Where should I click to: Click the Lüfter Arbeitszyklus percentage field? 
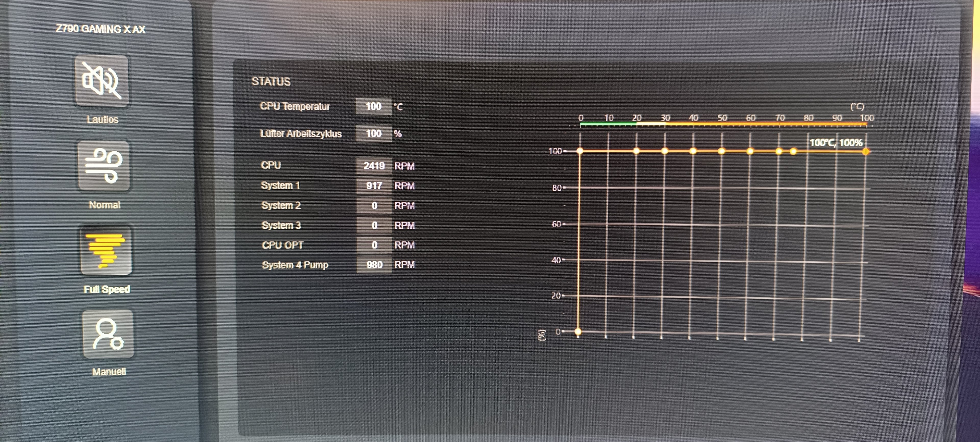pos(374,133)
